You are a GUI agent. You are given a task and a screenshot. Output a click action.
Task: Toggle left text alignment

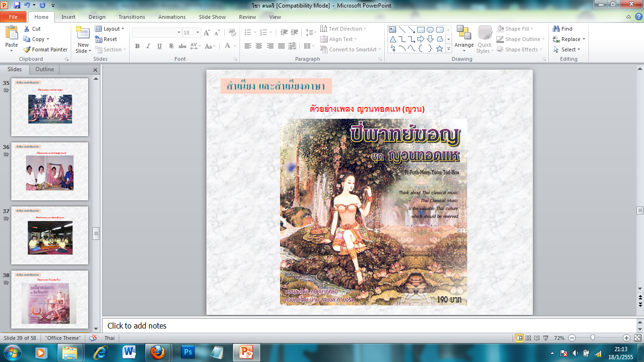[x=248, y=46]
